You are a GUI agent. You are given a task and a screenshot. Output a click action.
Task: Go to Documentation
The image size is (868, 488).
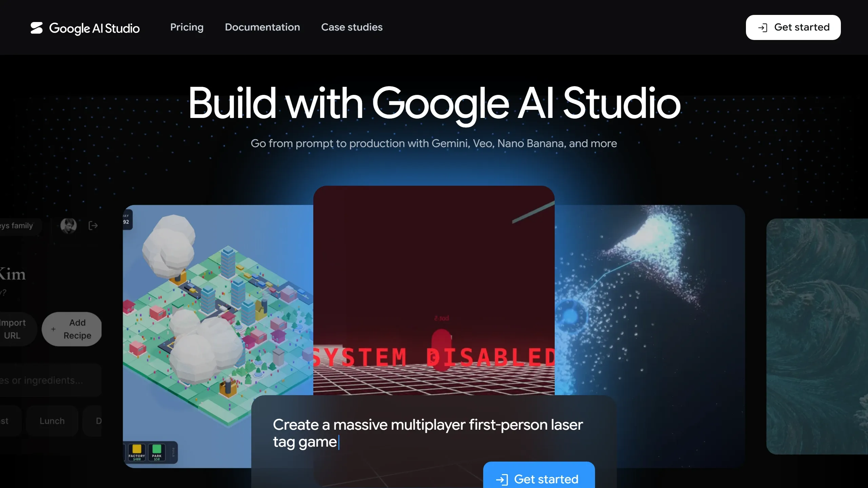(x=262, y=27)
